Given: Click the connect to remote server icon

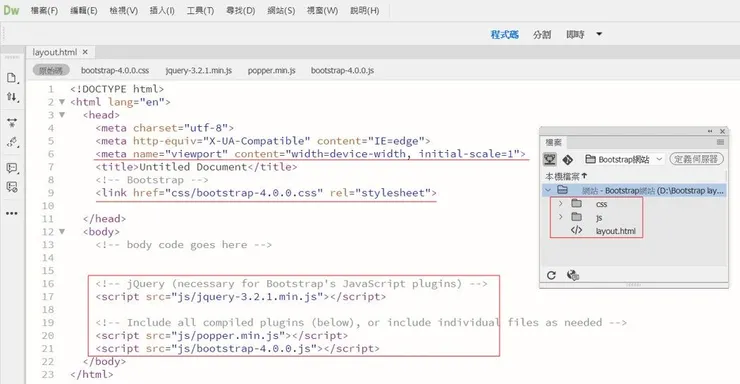Looking at the screenshot, I should (550, 159).
